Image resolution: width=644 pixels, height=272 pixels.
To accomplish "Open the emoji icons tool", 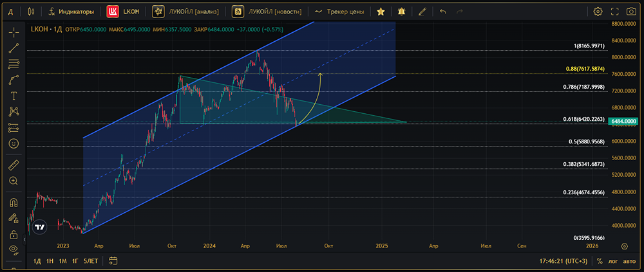I will point(14,143).
